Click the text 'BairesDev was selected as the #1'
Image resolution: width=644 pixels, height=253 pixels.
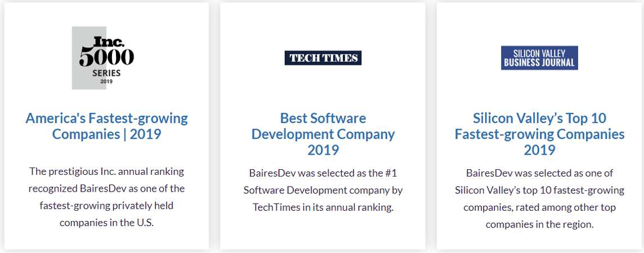323,173
